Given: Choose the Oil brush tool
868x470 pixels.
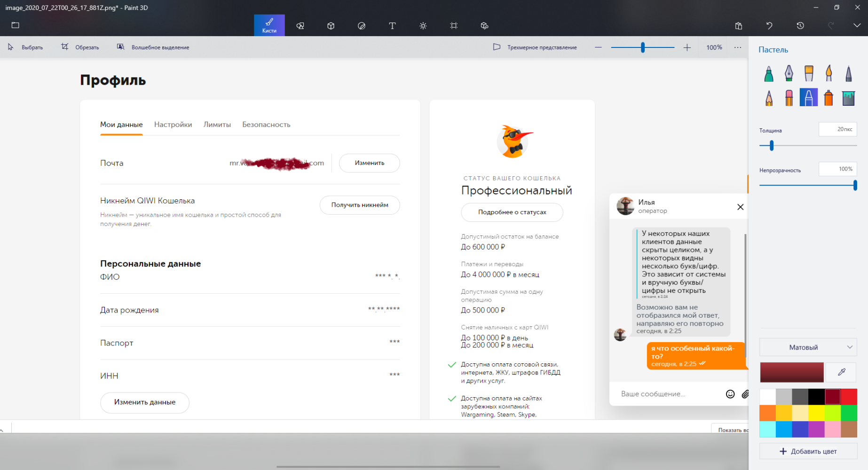Looking at the screenshot, I should (x=809, y=74).
